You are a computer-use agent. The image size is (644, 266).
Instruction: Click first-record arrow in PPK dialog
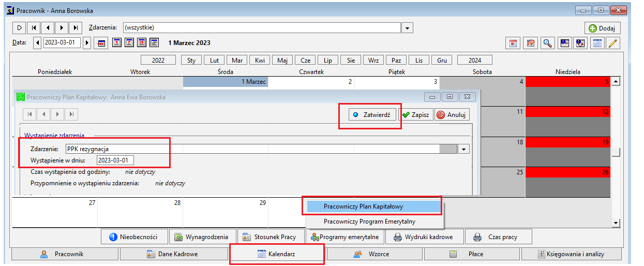tap(30, 114)
